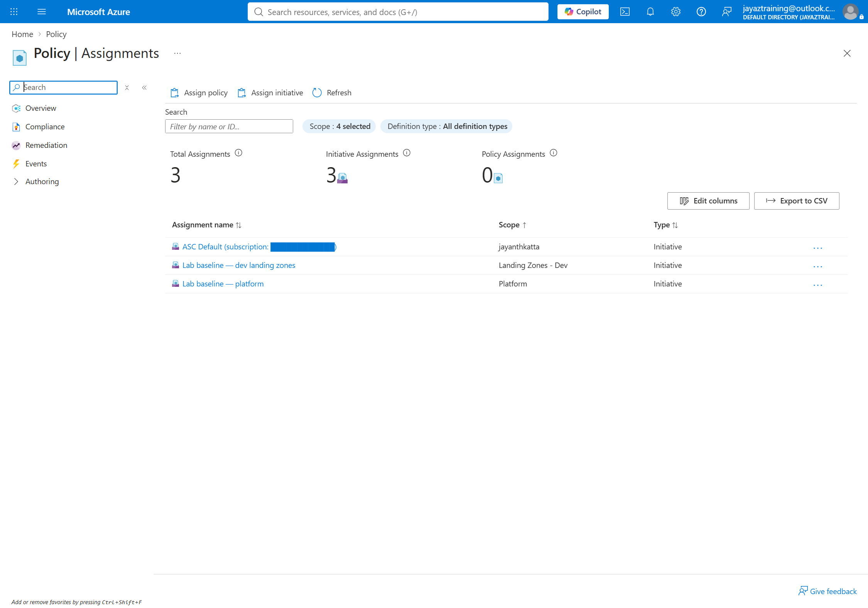Image resolution: width=868 pixels, height=608 pixels.
Task: Click the initiative icon on platform row
Action: tap(176, 283)
